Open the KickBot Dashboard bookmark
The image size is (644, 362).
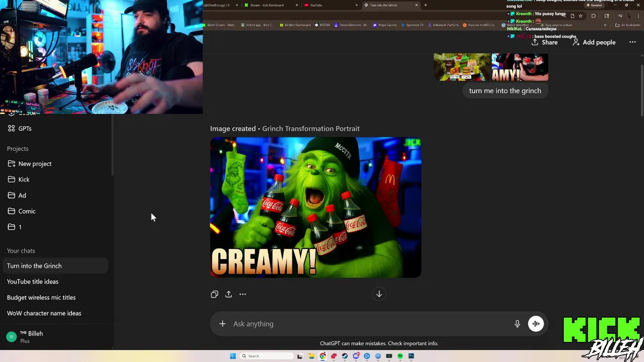(x=294, y=25)
